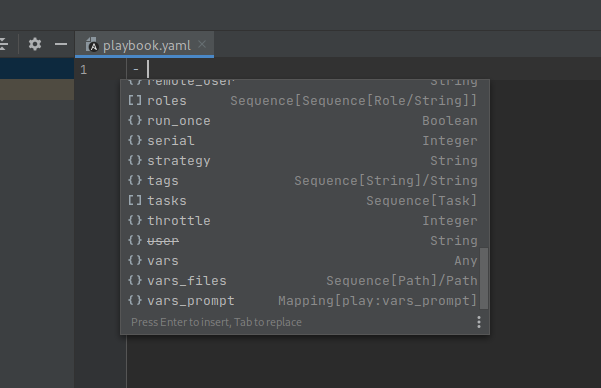The image size is (601, 388).
Task: Click the braces icon beside user
Action: click(135, 240)
